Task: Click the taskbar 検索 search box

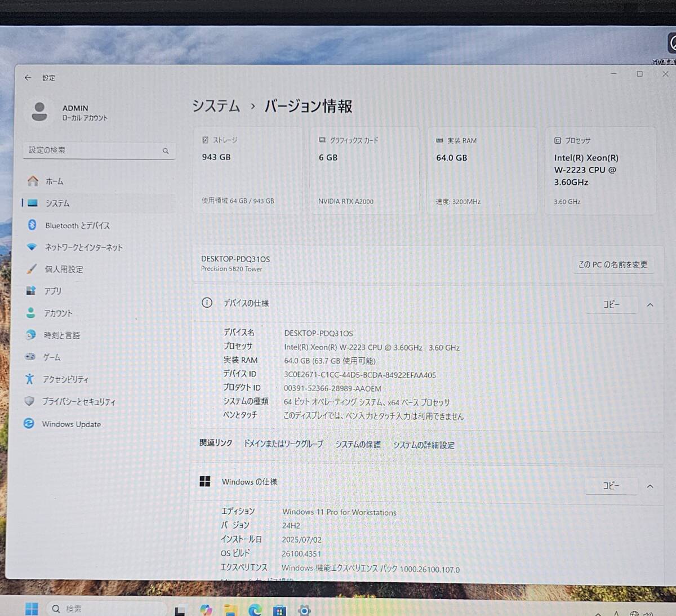Action: (x=106, y=609)
